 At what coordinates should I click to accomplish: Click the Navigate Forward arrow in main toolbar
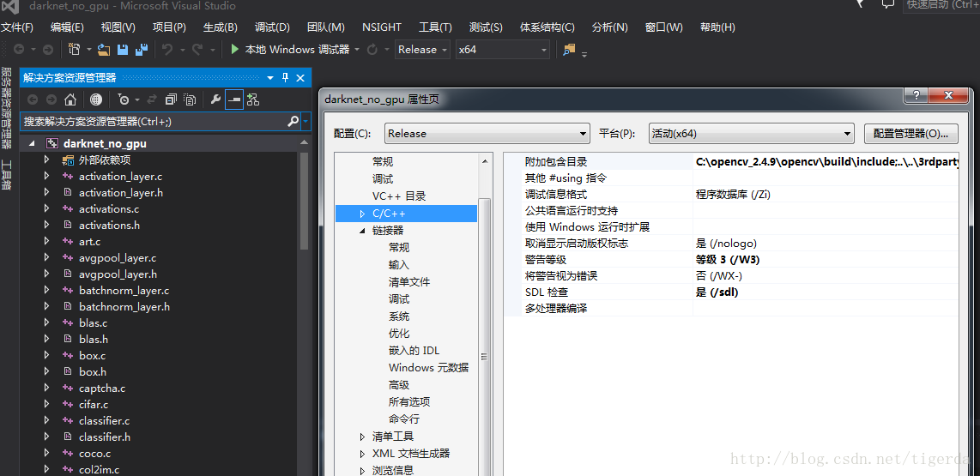tap(47, 50)
